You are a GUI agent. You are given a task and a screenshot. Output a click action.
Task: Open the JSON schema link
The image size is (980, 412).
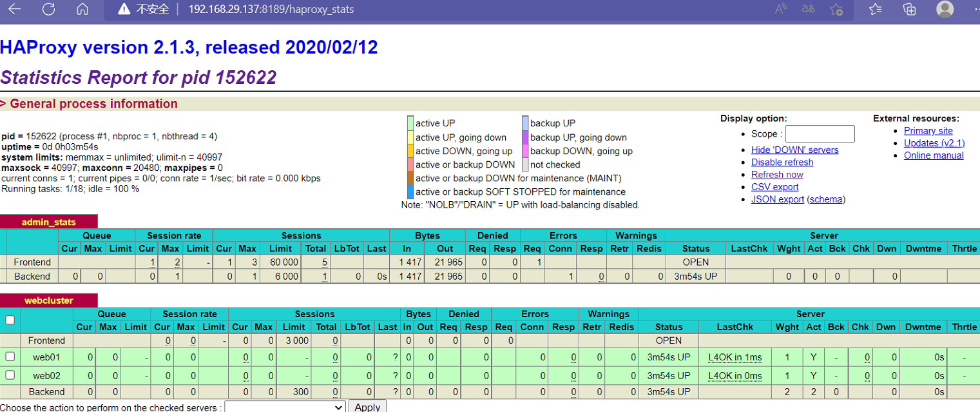point(826,199)
